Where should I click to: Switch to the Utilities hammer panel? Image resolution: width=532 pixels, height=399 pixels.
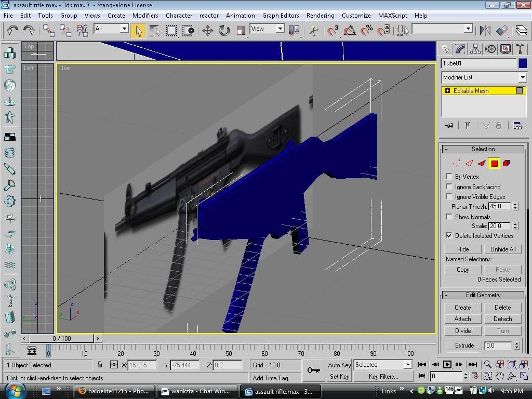coord(520,49)
